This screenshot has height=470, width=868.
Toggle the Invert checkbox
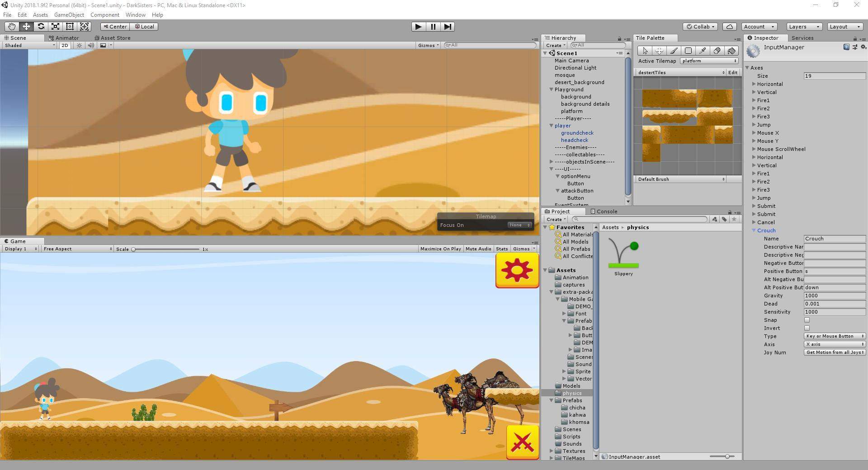coord(807,328)
